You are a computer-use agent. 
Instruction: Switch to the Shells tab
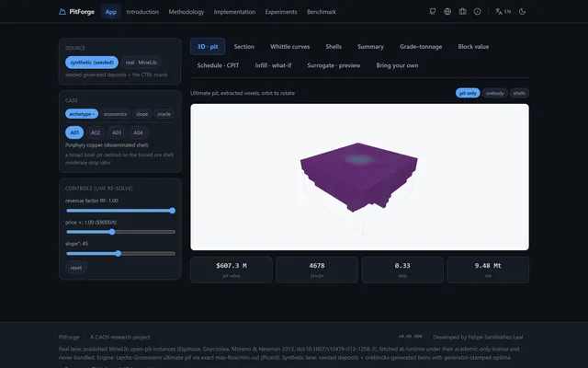(x=334, y=47)
